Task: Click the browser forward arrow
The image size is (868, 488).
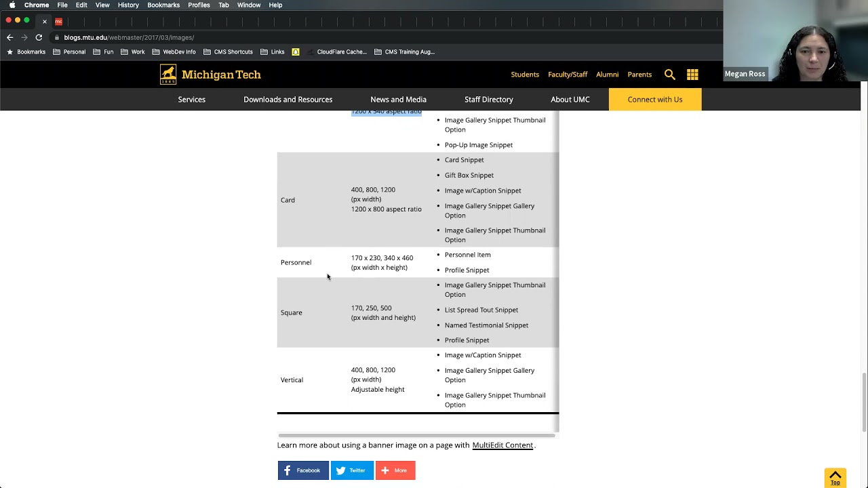Action: tap(24, 37)
